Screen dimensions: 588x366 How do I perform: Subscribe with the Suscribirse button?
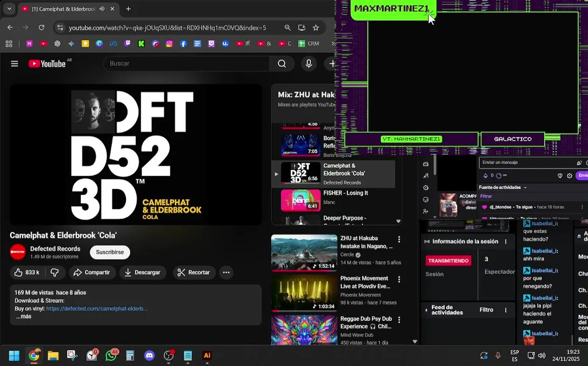point(110,252)
